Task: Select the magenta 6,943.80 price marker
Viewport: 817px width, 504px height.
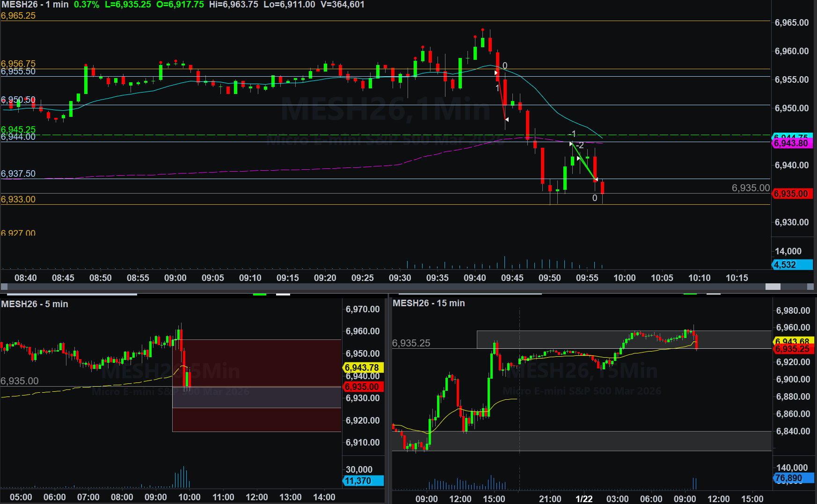Action: pyautogui.click(x=792, y=144)
